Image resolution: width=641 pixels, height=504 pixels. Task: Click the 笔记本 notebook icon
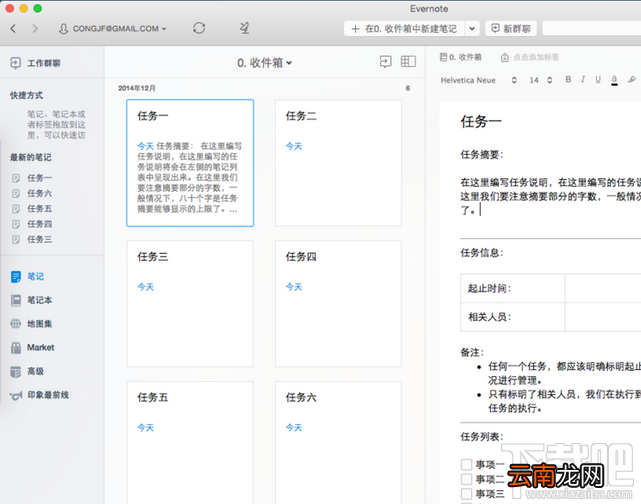pyautogui.click(x=16, y=300)
